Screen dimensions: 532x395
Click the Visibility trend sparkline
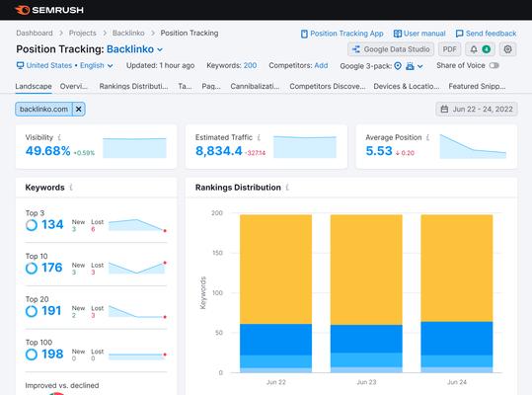[x=134, y=147]
